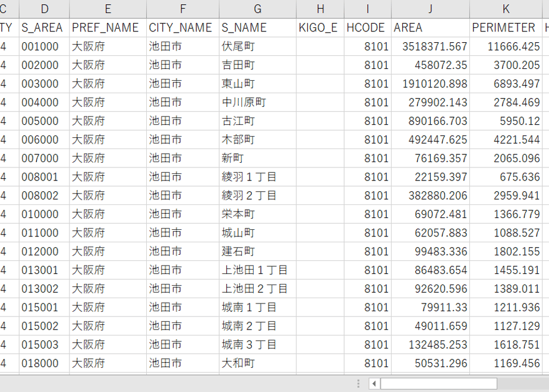549x392 pixels.
Task: Select column D header
Action: click(44, 9)
